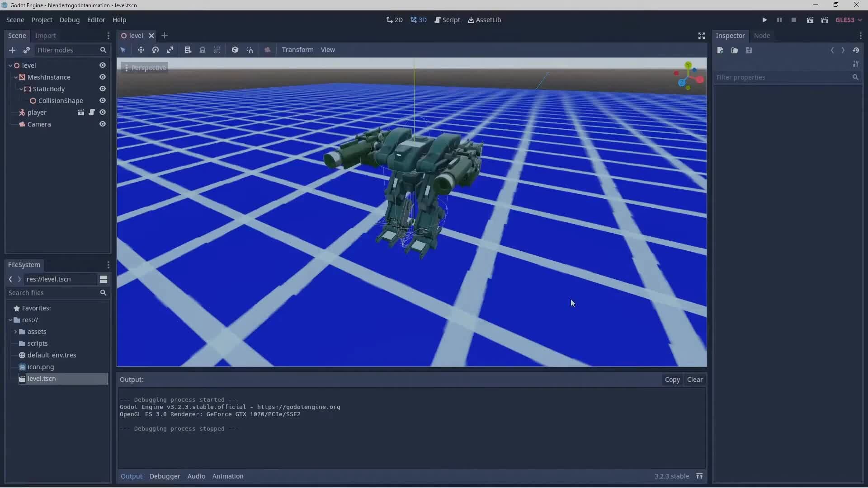Save the scene with the save icon

coord(749,50)
